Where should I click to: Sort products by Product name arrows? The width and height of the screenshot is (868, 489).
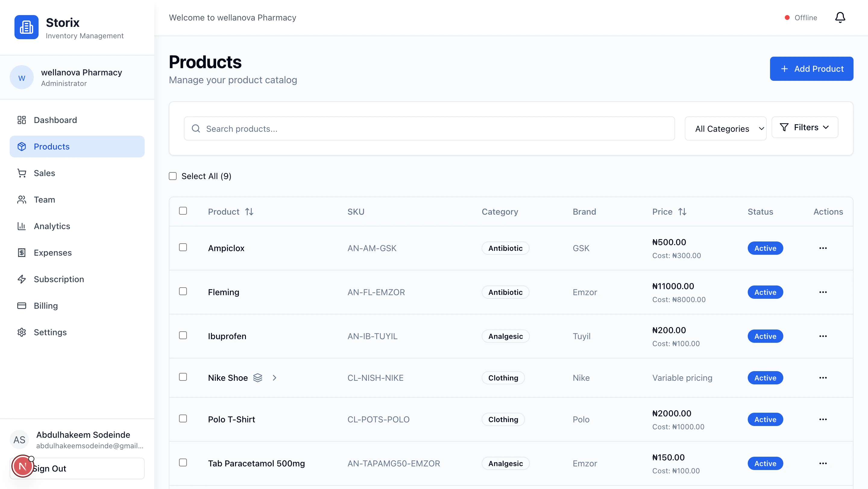249,212
